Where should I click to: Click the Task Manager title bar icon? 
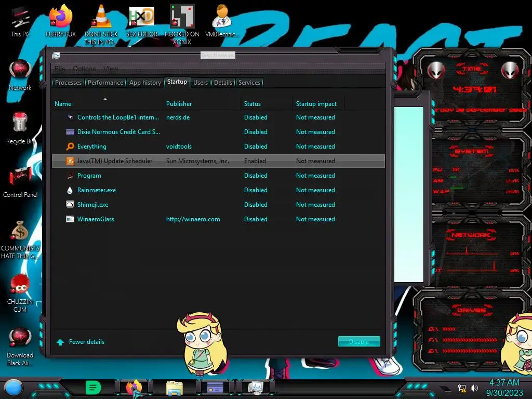pos(56,56)
